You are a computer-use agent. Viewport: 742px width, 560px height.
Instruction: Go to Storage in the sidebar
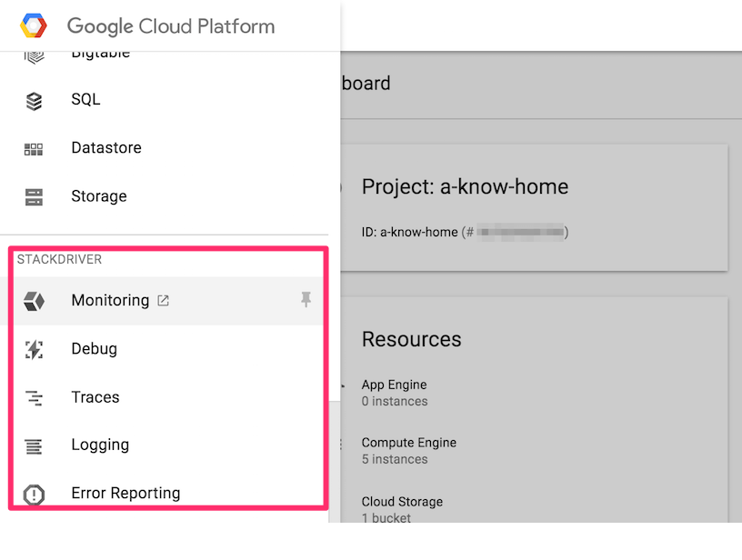coord(99,196)
